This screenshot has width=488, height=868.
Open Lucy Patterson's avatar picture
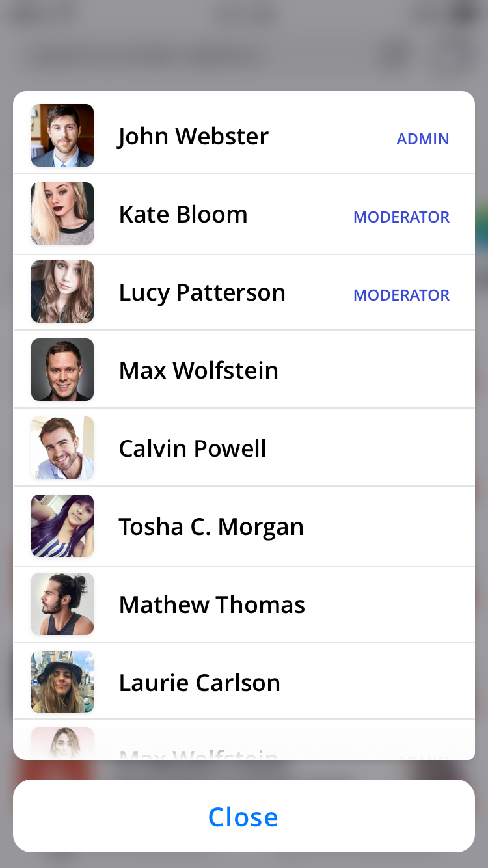tap(62, 292)
